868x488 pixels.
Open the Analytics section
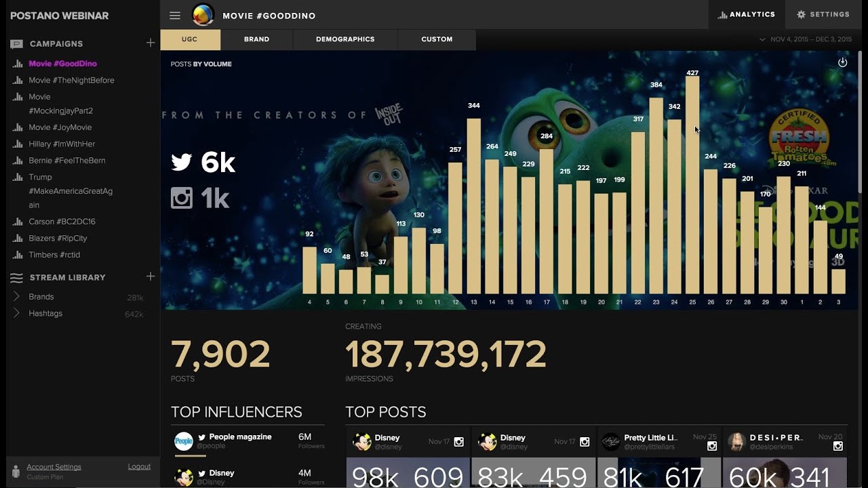pos(747,14)
